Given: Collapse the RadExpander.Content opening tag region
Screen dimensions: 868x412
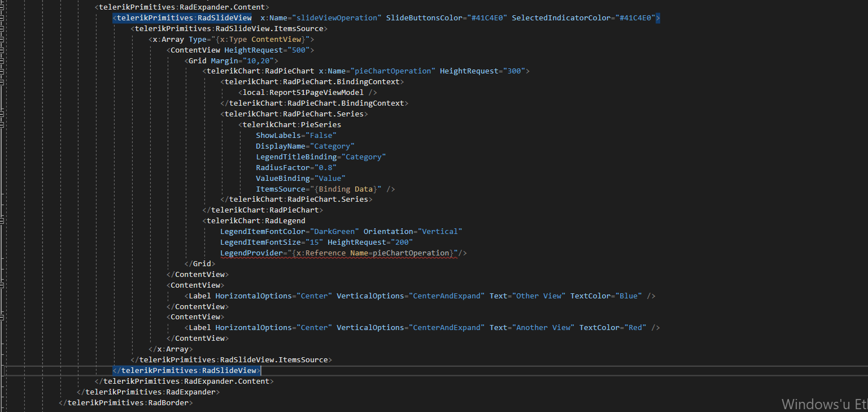Looking at the screenshot, I should point(3,7).
